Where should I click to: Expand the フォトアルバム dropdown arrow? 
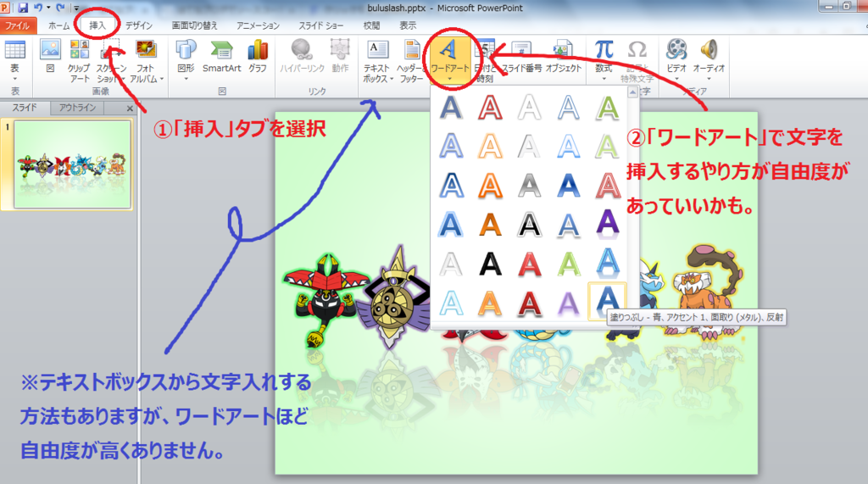162,79
